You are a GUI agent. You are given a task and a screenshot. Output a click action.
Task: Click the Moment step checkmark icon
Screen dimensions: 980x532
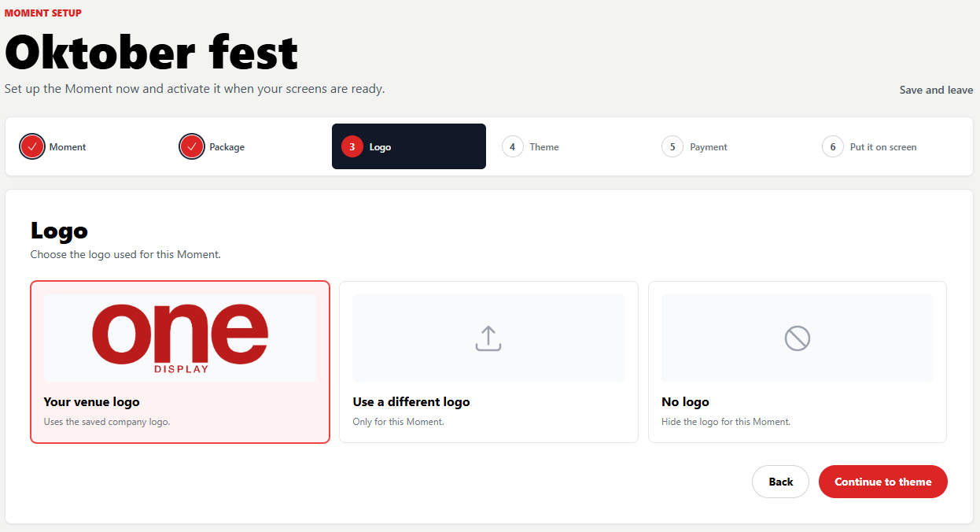coord(32,147)
